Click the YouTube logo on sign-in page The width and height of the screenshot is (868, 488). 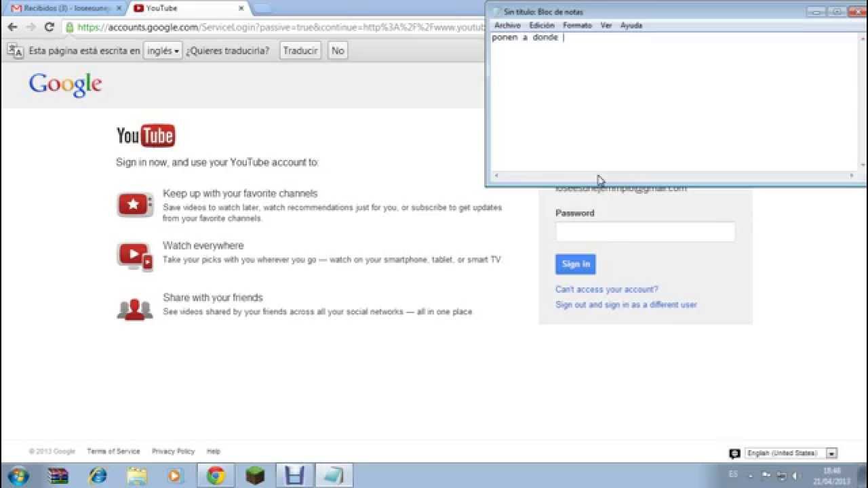(x=146, y=136)
